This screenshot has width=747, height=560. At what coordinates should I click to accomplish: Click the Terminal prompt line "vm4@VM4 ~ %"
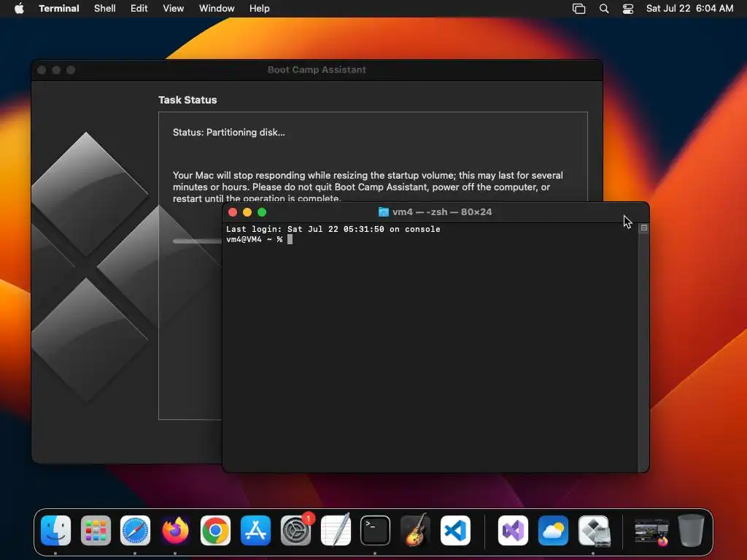(255, 239)
